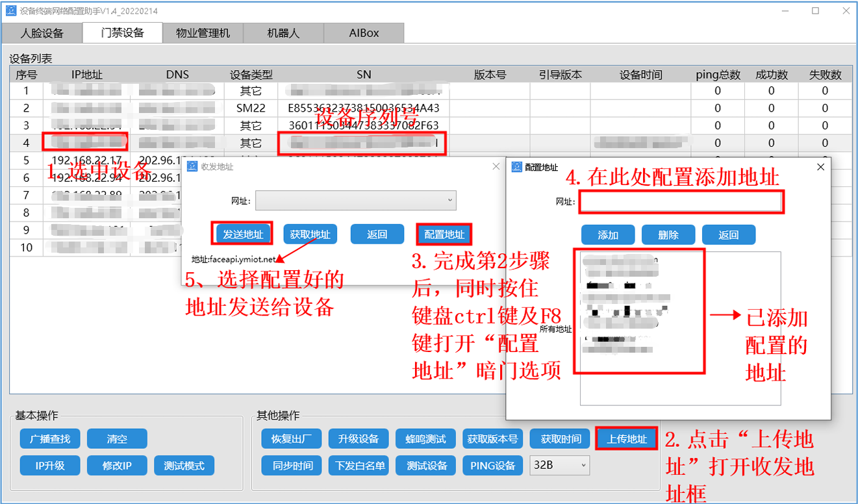Click the PING设备 button

pyautogui.click(x=493, y=466)
